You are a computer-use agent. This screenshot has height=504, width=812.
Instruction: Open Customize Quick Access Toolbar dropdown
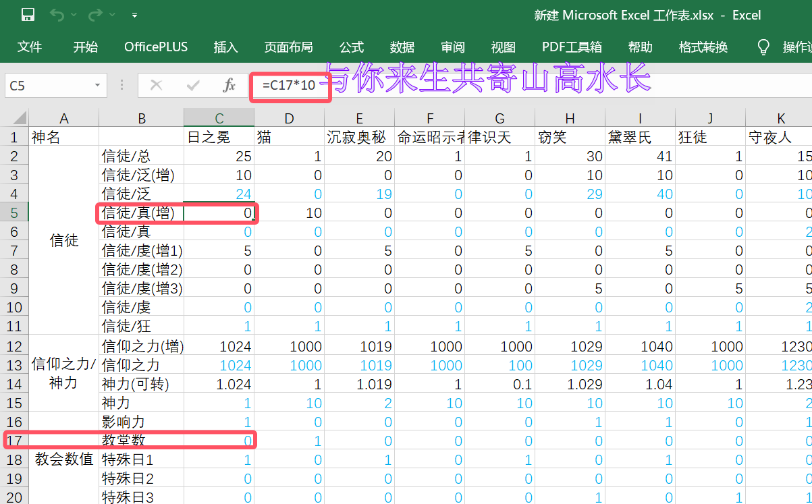pos(135,15)
